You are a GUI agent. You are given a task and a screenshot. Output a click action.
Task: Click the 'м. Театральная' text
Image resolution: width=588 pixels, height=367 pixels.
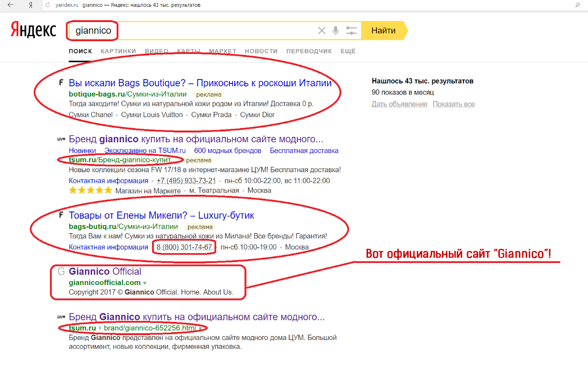(214, 190)
